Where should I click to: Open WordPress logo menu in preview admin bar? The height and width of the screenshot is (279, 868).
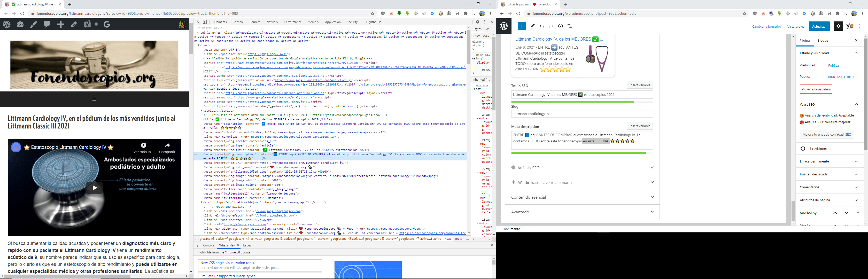(x=7, y=24)
